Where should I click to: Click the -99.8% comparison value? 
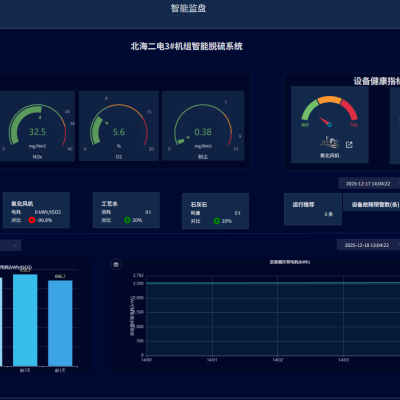tap(44, 220)
